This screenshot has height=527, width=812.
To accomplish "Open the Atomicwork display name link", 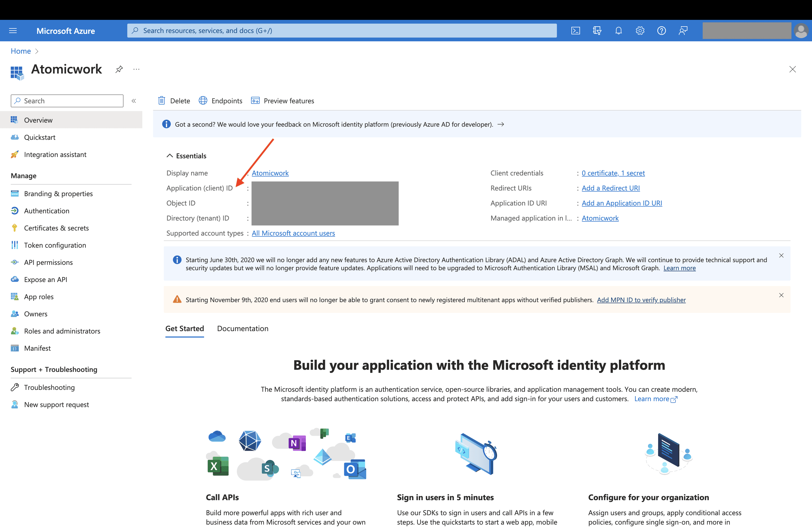I will pos(270,173).
